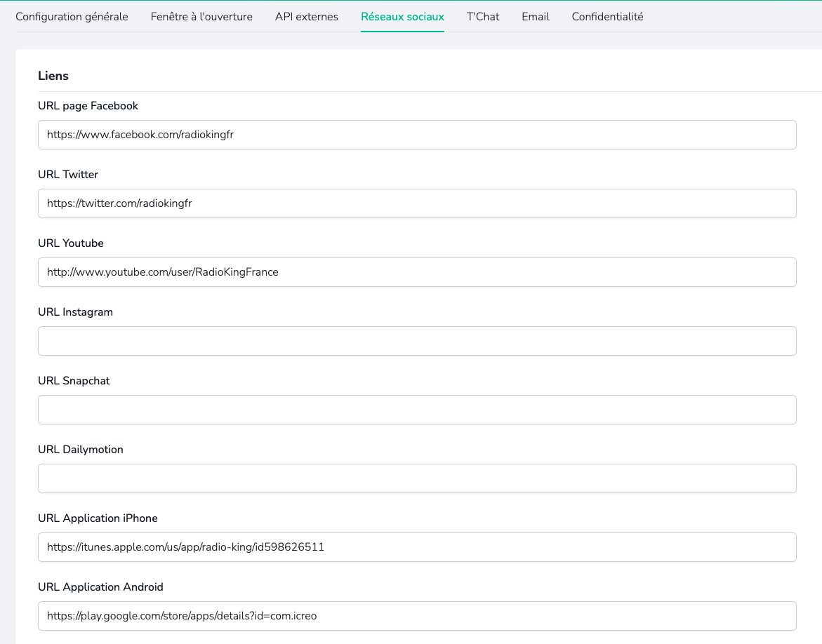822x644 pixels.
Task: Go to the API externes tab
Action: click(x=306, y=16)
